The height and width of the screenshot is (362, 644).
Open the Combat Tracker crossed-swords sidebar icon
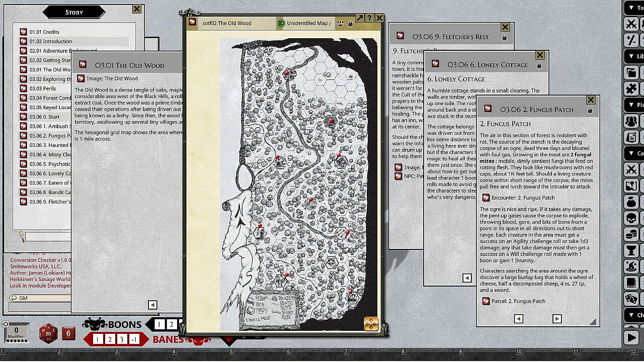(631, 24)
